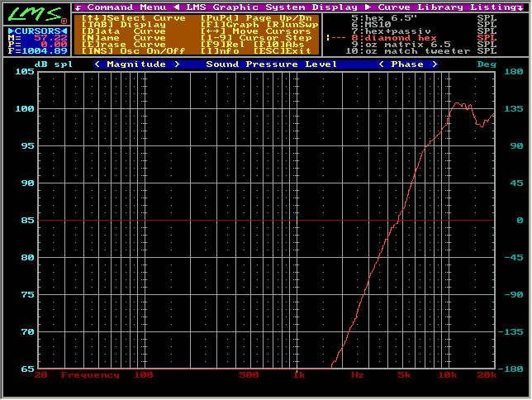This screenshot has height=400, width=532.
Task: Click the 20k frequency axis label
Action: pyautogui.click(x=487, y=375)
